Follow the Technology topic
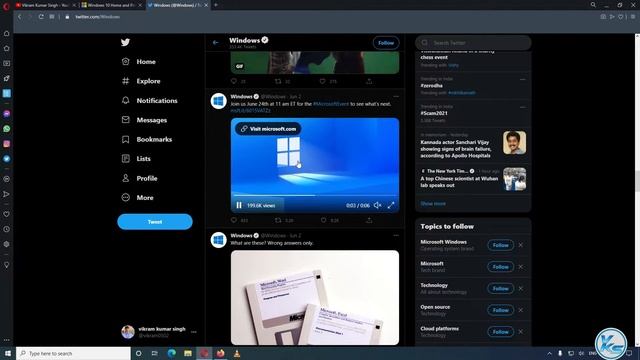 pos(500,289)
